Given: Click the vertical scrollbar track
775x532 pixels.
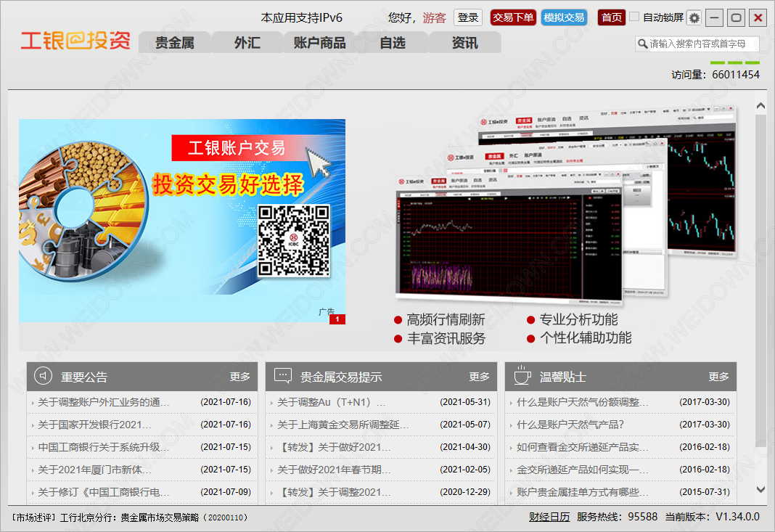Looking at the screenshot, I should pos(760,297).
